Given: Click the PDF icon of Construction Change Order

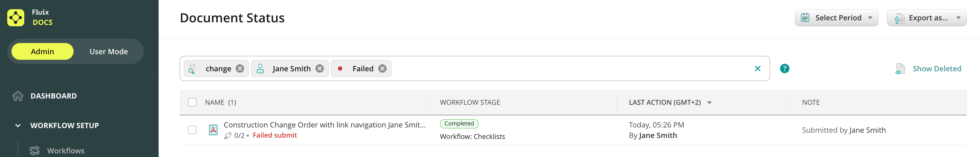Looking at the screenshot, I should [213, 130].
